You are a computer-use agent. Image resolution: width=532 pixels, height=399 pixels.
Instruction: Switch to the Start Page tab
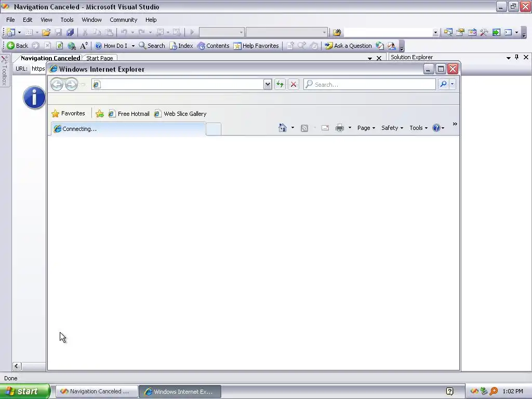click(99, 58)
